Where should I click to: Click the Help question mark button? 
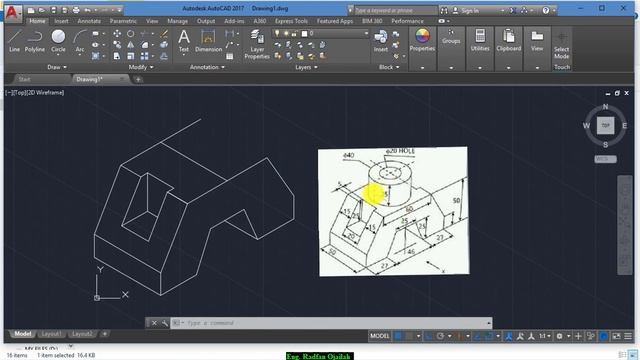(x=546, y=11)
